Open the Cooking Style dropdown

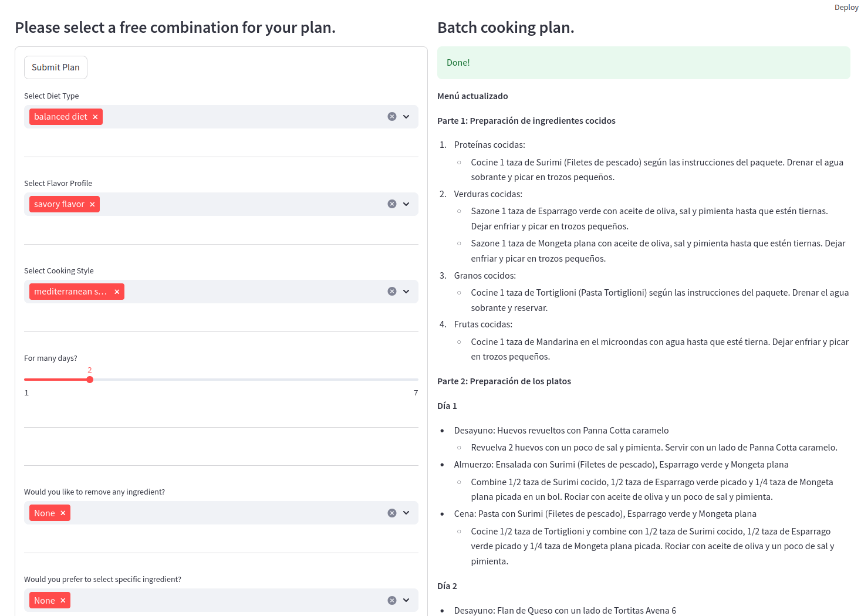[x=406, y=292]
